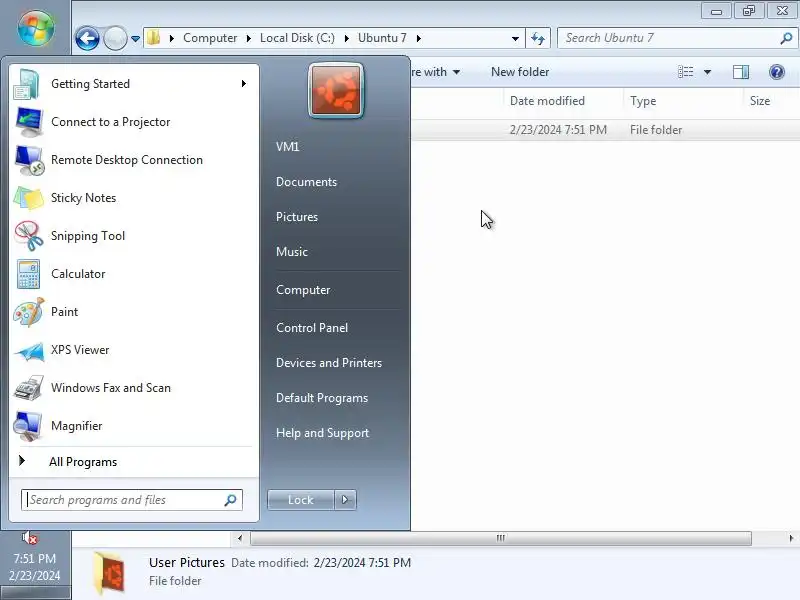
Task: Expand the Getting Started submenu arrow
Action: (x=244, y=84)
